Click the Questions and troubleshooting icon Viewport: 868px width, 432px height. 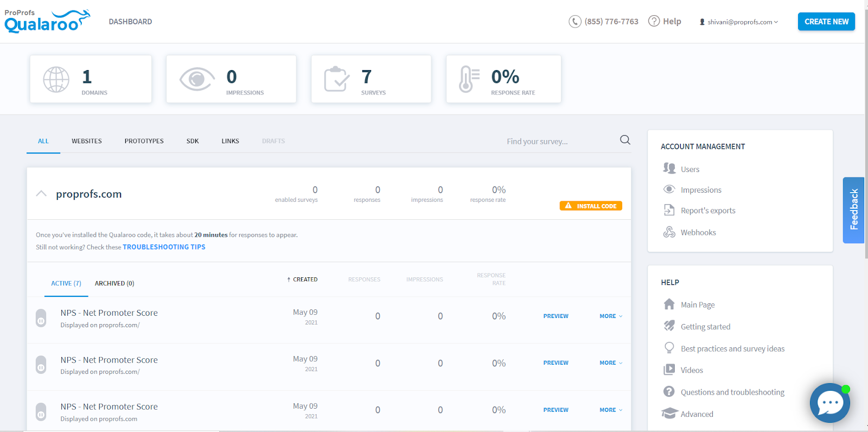[x=669, y=391]
